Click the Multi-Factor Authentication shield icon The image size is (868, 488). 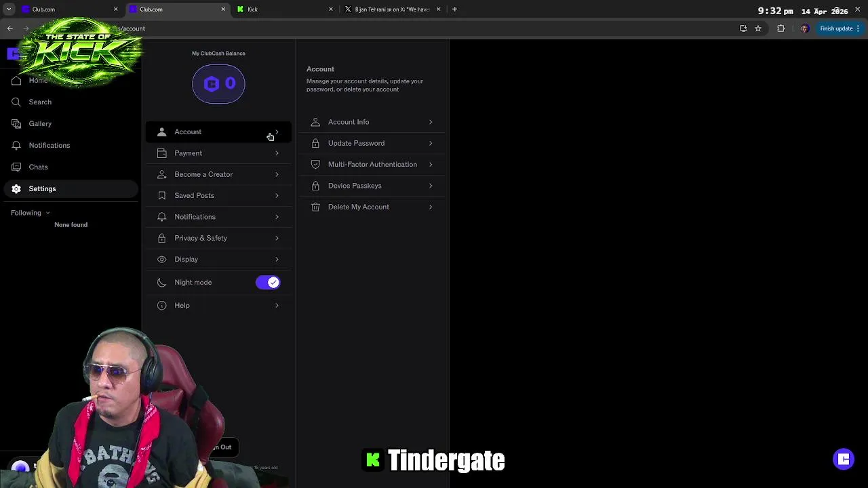tap(315, 164)
